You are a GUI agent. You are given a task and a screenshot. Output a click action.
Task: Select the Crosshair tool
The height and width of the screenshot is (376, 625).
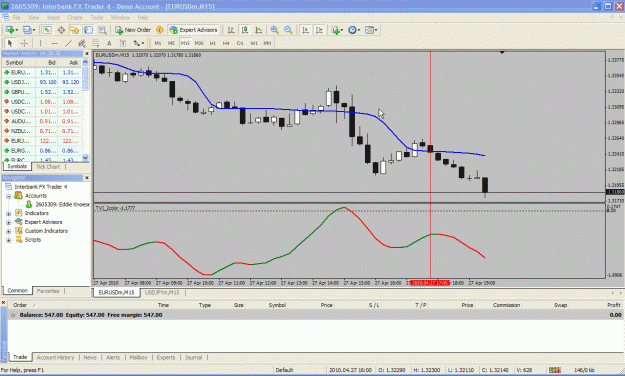(x=24, y=43)
